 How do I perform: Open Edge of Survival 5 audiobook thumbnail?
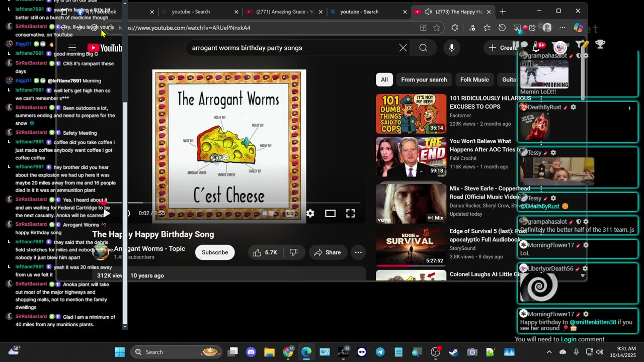point(411,247)
